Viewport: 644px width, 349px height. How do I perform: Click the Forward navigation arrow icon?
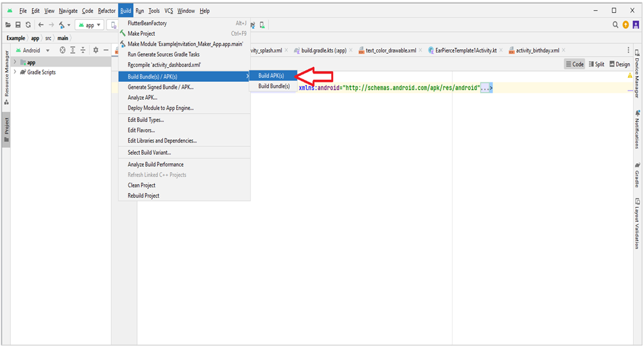point(51,25)
